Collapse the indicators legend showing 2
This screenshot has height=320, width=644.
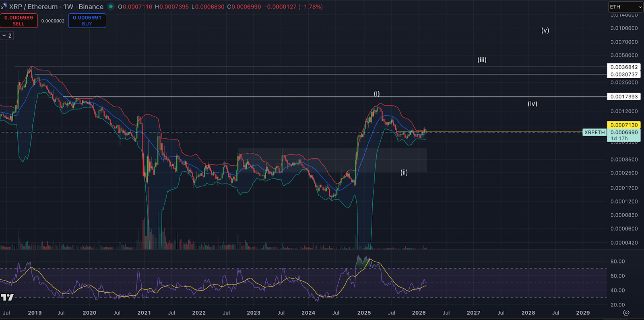pyautogui.click(x=7, y=35)
